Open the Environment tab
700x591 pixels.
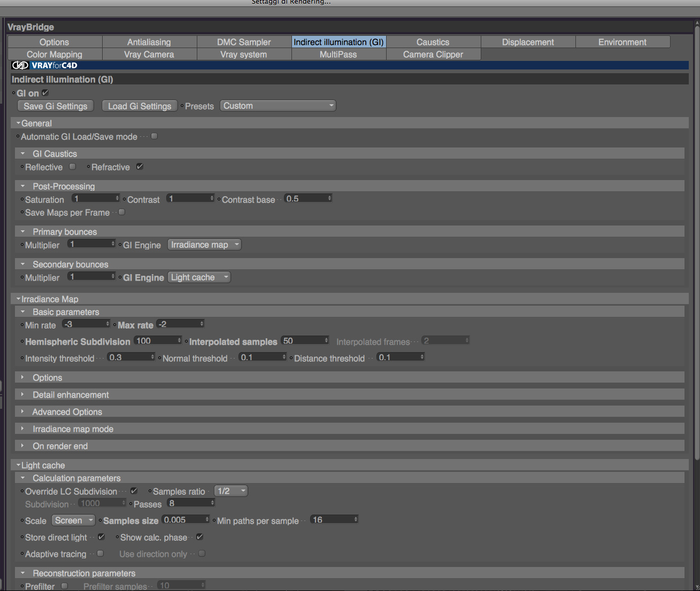tap(622, 42)
